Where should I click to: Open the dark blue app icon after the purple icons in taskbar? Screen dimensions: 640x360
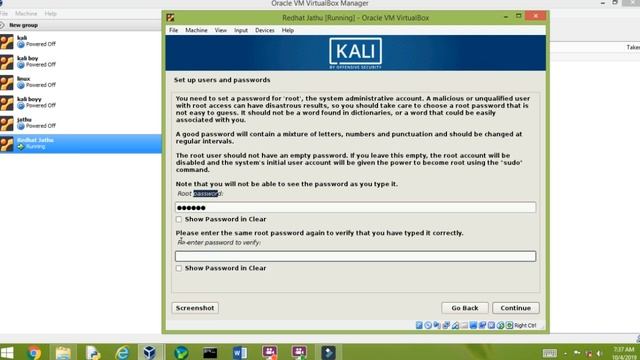pyautogui.click(x=329, y=352)
